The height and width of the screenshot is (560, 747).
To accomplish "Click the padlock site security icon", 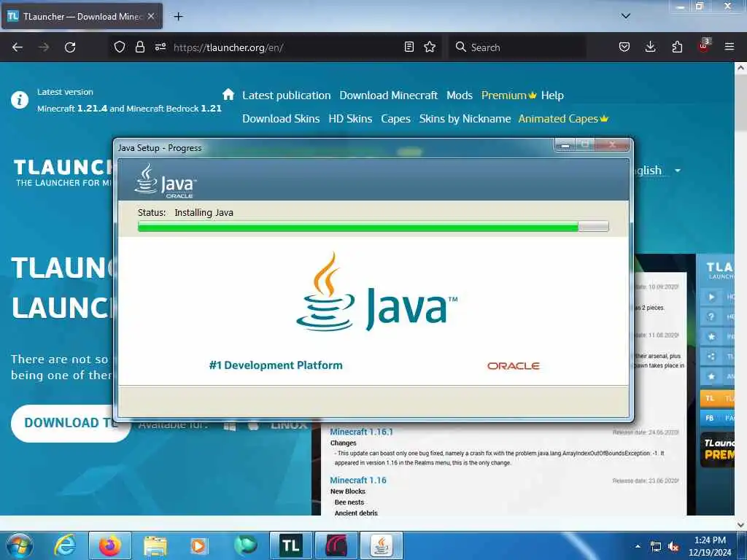I will tap(139, 47).
